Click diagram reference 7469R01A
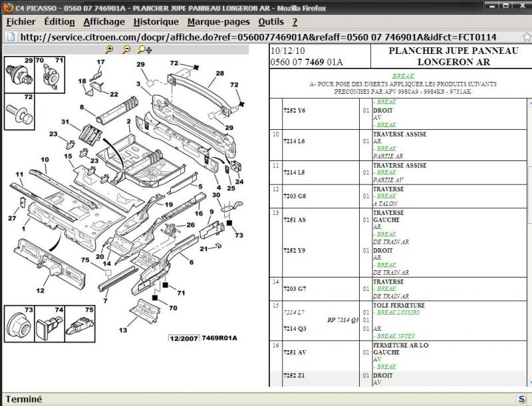This screenshot has height=406, width=532. click(x=219, y=338)
